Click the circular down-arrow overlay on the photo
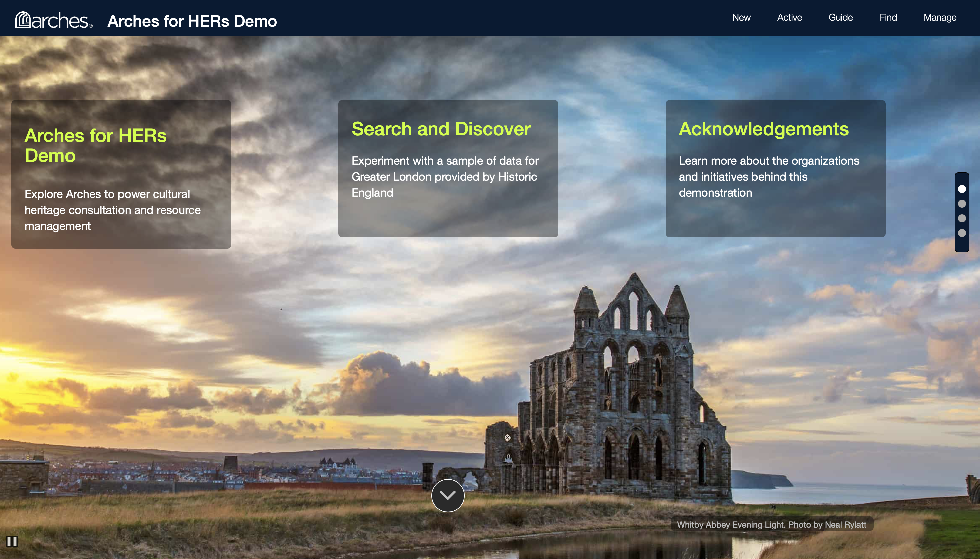 [448, 495]
